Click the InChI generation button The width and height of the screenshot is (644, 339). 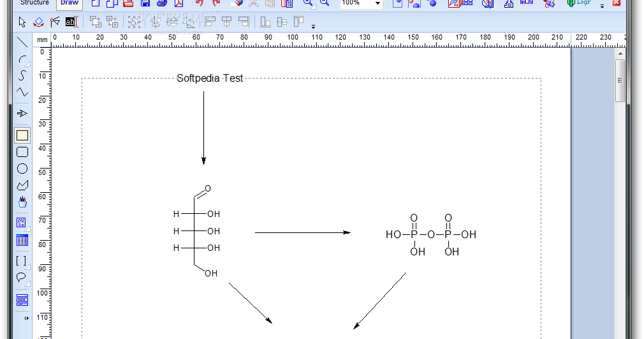click(x=526, y=3)
